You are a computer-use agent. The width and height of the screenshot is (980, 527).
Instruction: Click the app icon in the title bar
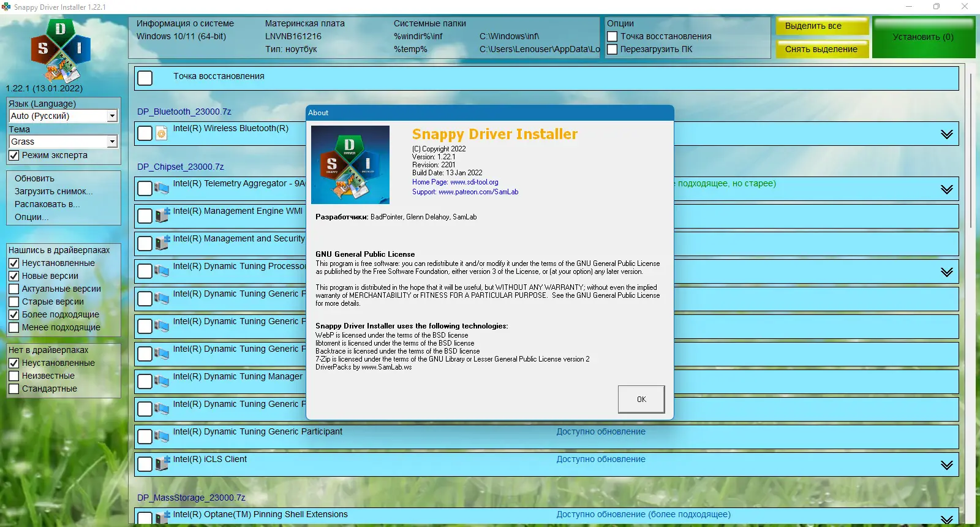(6, 7)
